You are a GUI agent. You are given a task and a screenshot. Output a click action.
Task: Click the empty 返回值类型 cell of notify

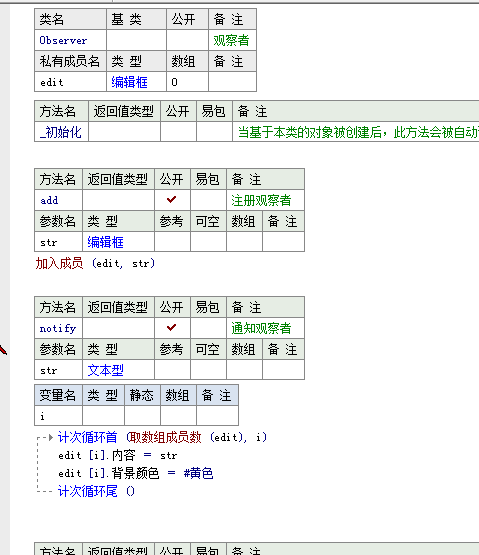tap(118, 328)
